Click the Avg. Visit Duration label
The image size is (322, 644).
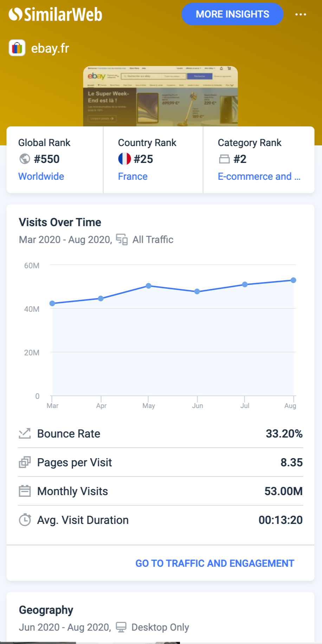83,520
